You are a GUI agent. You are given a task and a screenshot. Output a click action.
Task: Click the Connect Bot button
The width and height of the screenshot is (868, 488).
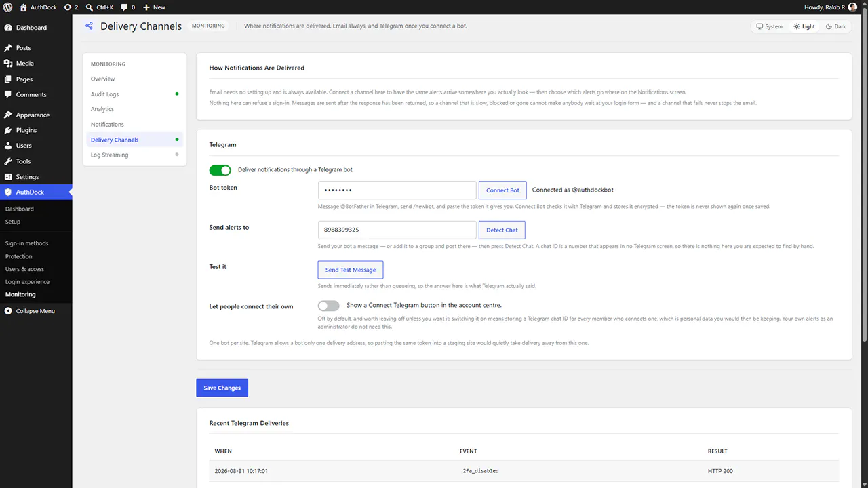click(502, 190)
